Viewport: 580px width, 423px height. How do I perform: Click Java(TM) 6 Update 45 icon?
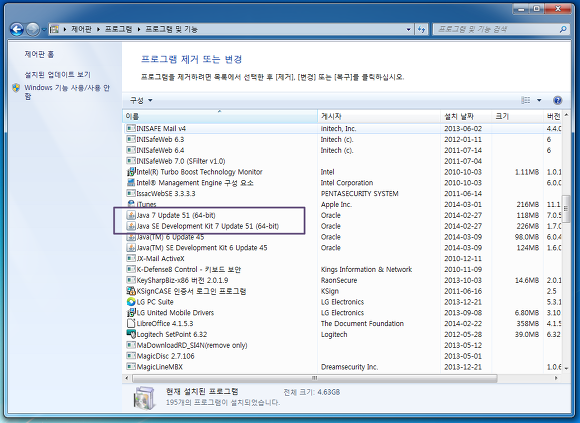point(131,237)
